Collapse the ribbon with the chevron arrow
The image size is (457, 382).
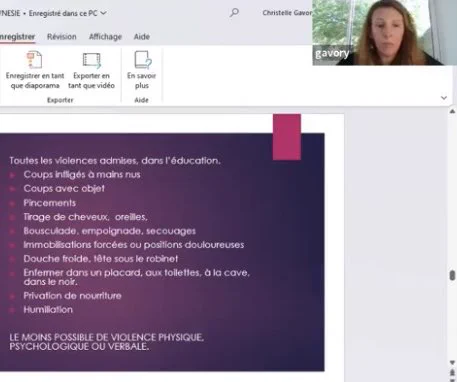pos(444,98)
